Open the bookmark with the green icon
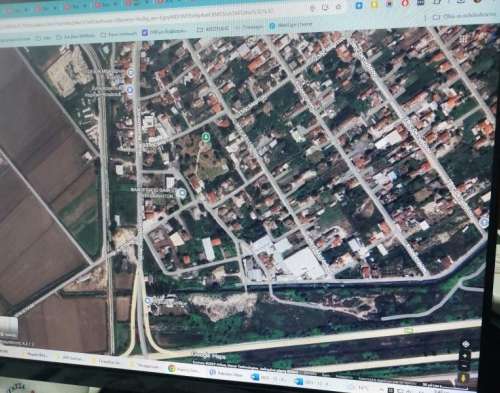 [290, 25]
